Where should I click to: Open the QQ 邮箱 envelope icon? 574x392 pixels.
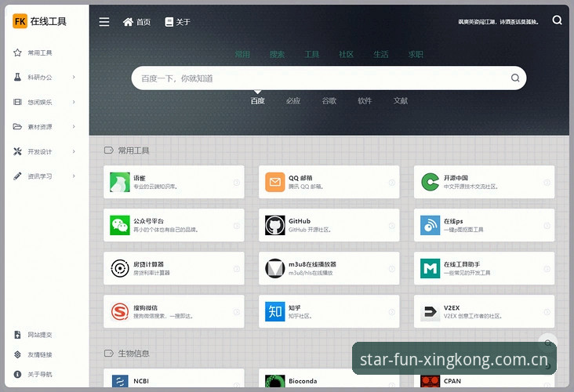[x=275, y=182]
